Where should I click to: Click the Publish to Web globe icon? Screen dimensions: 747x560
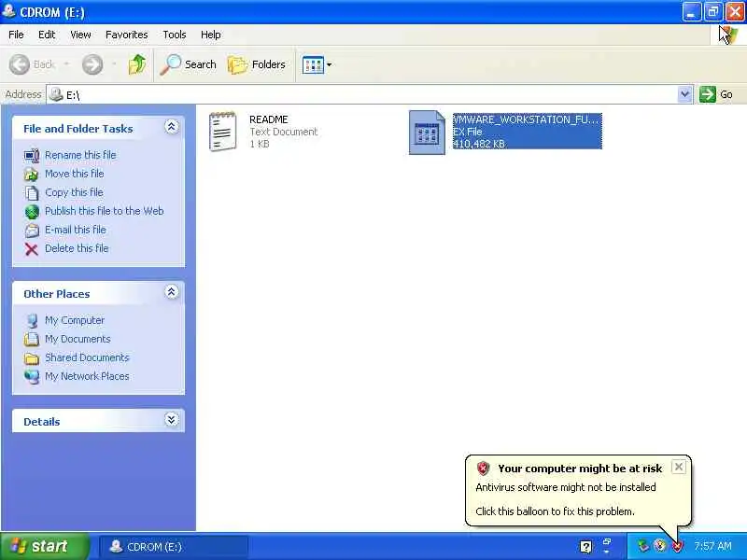[32, 212]
